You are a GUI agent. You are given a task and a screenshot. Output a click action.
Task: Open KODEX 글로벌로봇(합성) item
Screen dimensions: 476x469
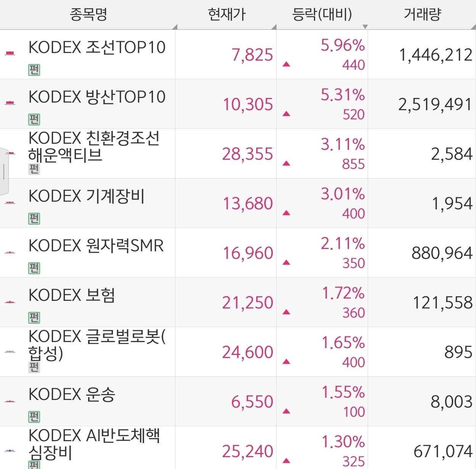tap(97, 345)
